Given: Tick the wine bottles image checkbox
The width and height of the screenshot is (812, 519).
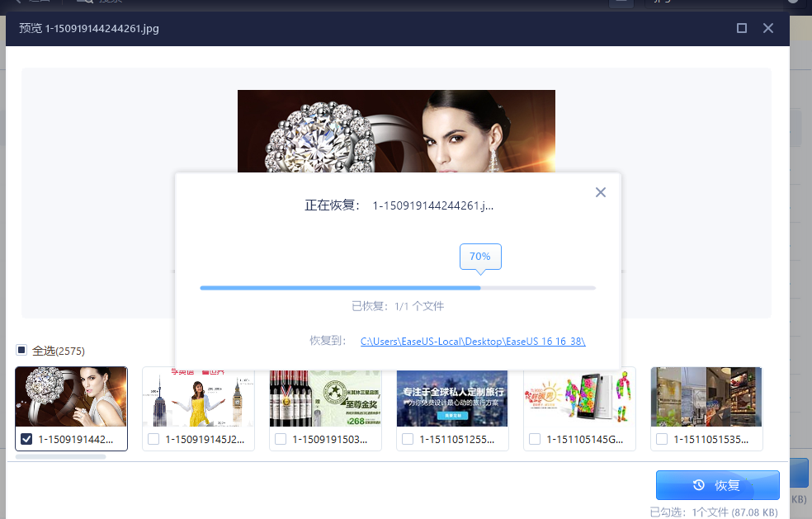Looking at the screenshot, I should tap(281, 440).
